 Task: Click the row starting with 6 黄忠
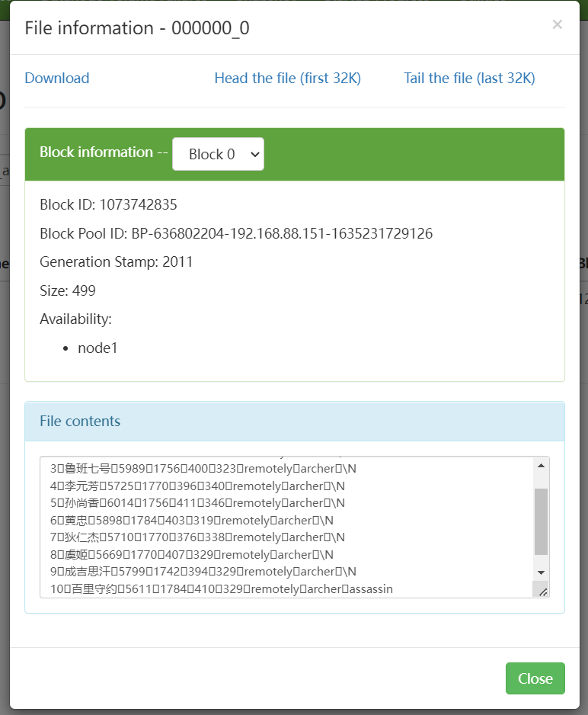coord(192,521)
